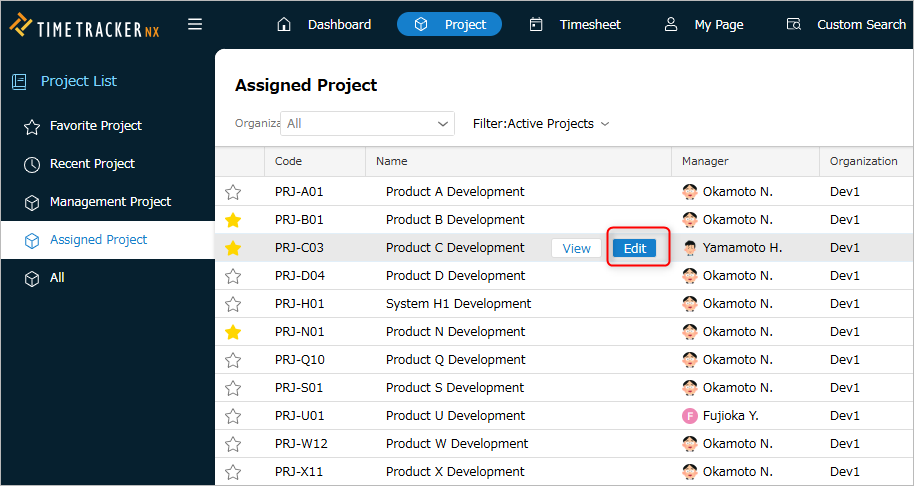The height and width of the screenshot is (486, 914).
Task: Click the Assigned Project cube icon in sidebar
Action: 31,241
